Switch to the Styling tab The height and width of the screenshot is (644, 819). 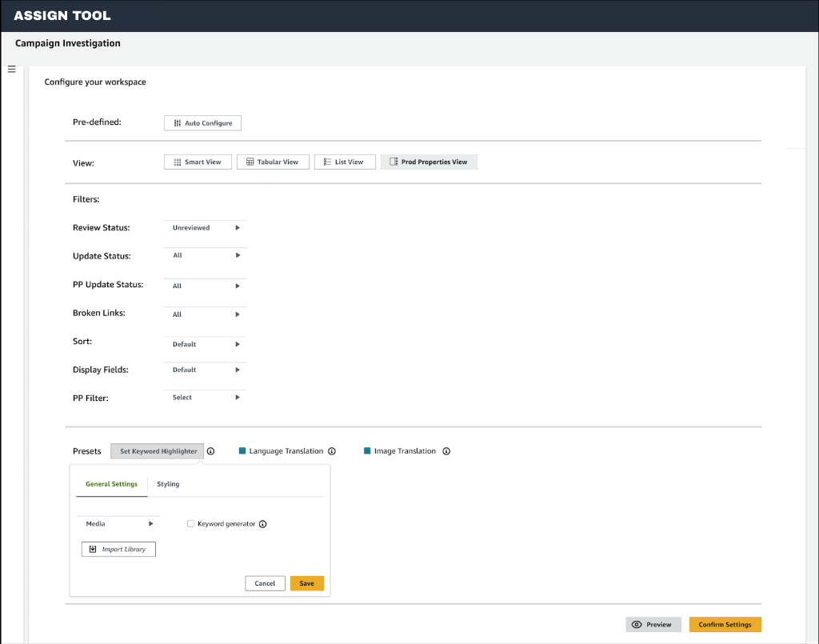(168, 484)
